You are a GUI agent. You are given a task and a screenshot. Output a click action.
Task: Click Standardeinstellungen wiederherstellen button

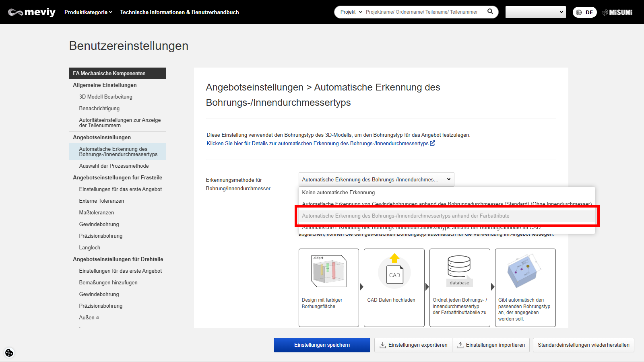[x=583, y=345]
